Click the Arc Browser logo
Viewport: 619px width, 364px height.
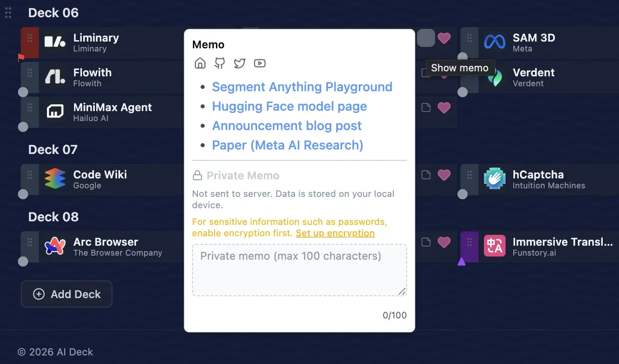click(x=55, y=247)
